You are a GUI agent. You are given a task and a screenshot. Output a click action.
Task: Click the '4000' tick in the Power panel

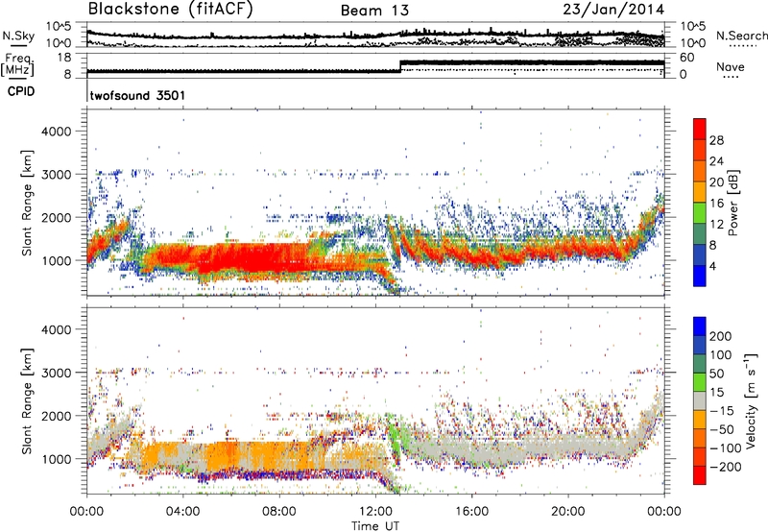[x=56, y=132]
